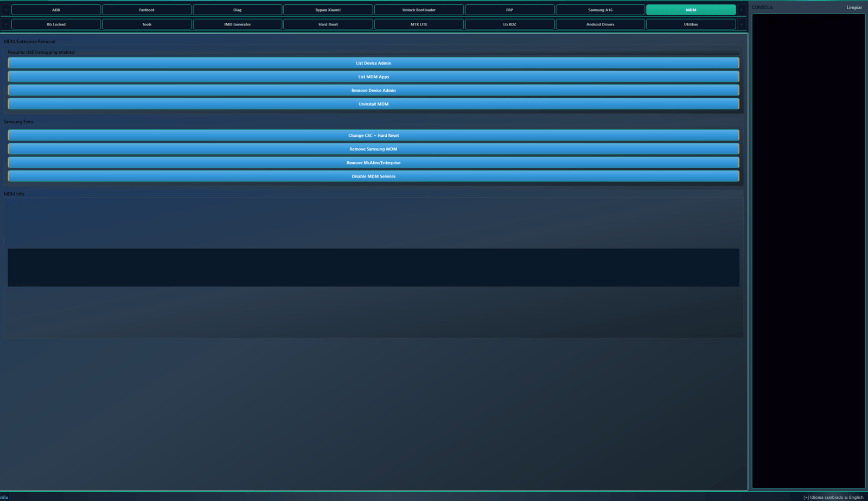The width and height of the screenshot is (868, 501).
Task: Open the ADB tab
Action: tap(56, 10)
